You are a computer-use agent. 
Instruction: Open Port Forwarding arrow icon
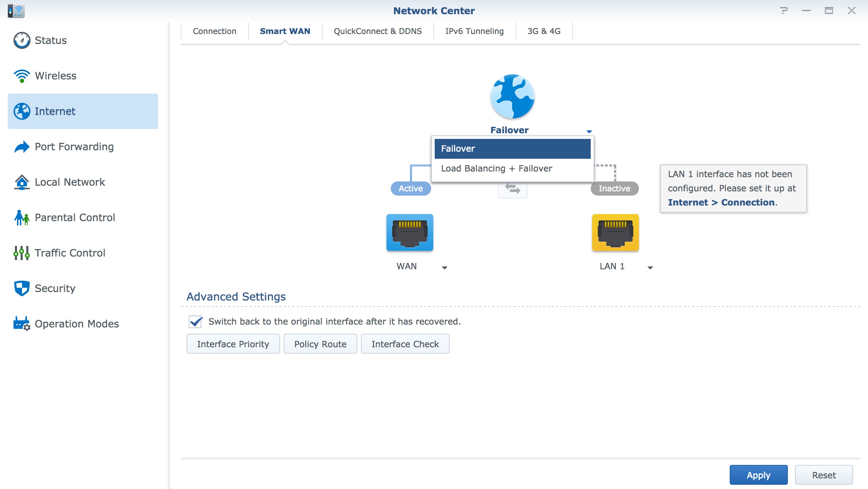pyautogui.click(x=22, y=147)
